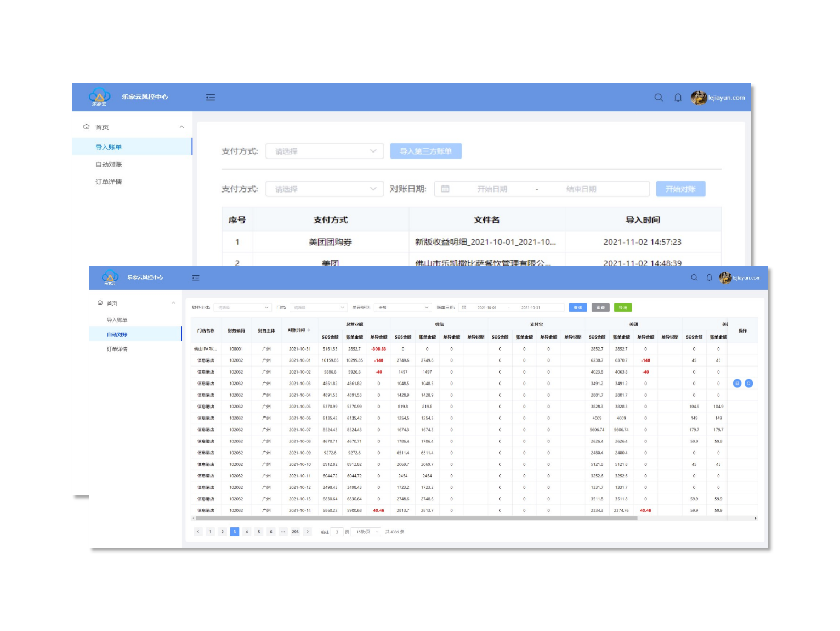840x631 pixels.
Task: Click the 开始日期 field in 对账日期
Action: point(492,189)
